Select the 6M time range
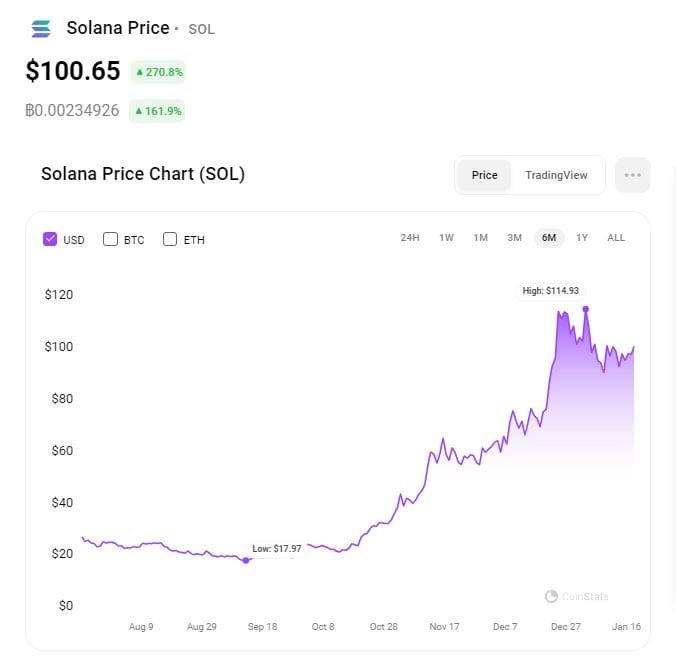Viewport: 676px width, 662px height. (549, 238)
